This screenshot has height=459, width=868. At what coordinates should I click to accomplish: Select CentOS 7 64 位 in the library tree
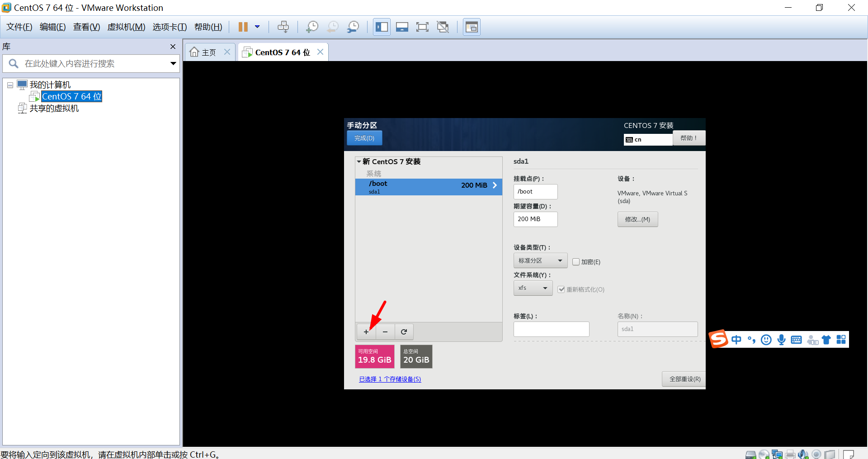[71, 96]
